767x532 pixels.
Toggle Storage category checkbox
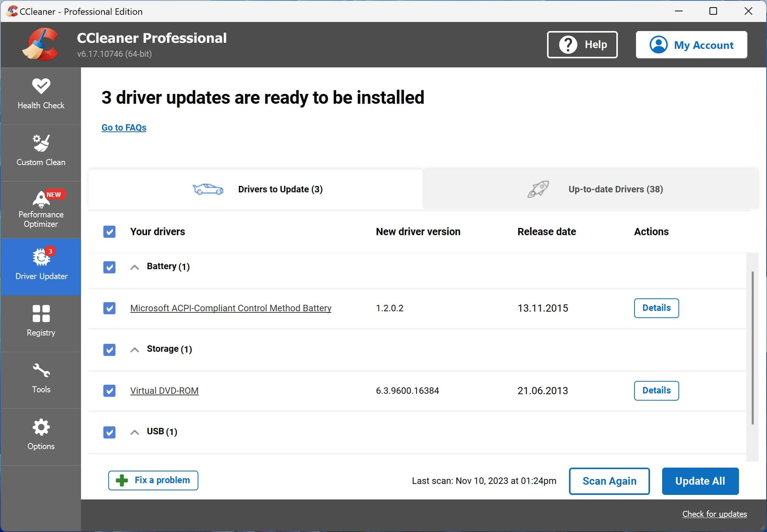(109, 349)
